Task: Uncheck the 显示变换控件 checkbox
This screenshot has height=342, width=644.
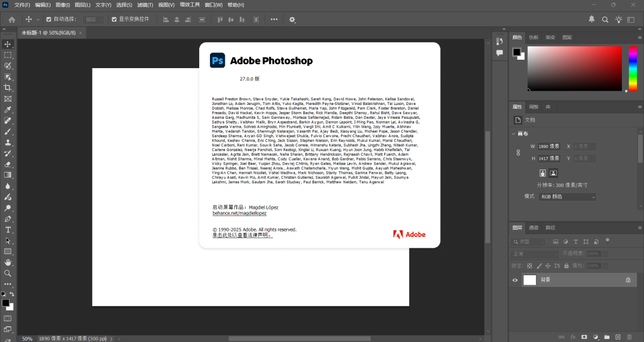Action: click(x=114, y=19)
